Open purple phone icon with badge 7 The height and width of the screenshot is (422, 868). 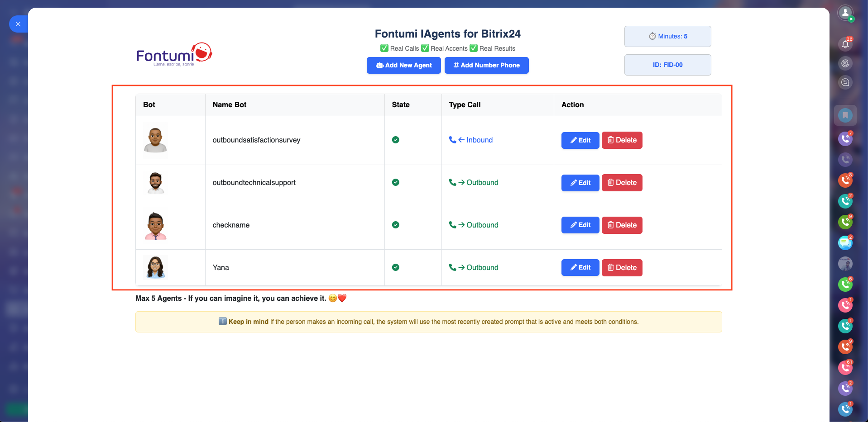845,138
